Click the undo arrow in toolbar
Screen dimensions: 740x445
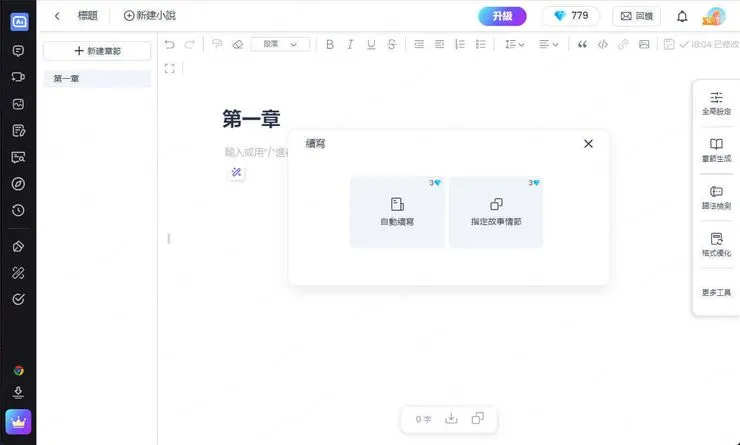pyautogui.click(x=169, y=44)
